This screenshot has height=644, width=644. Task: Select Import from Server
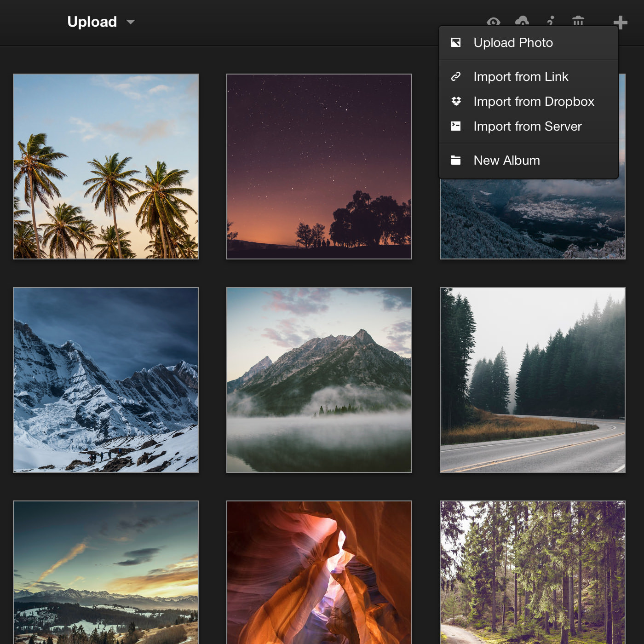(529, 126)
